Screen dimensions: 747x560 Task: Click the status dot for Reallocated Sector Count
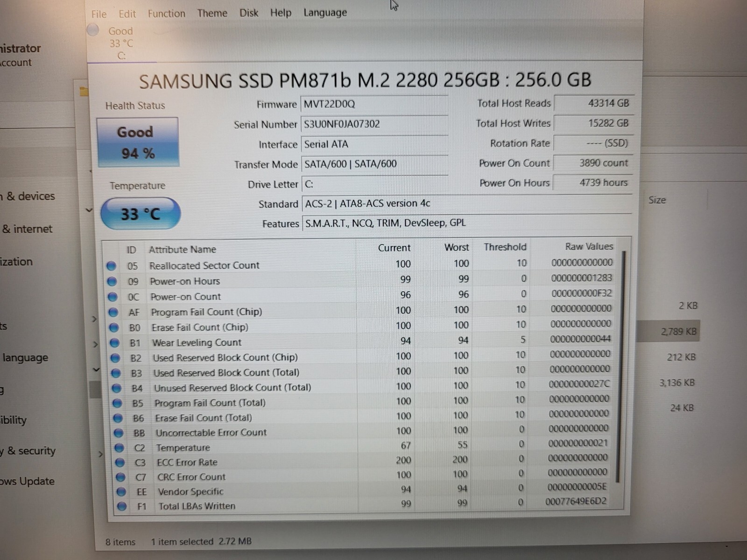(x=111, y=266)
